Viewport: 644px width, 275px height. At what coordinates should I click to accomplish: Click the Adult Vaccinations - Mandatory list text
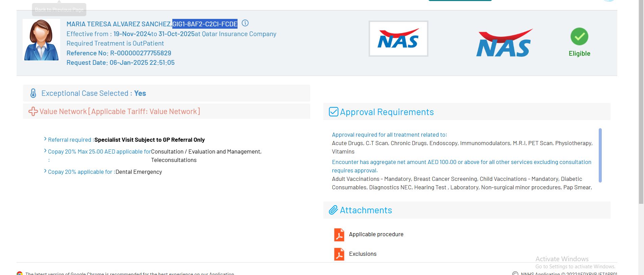[462, 183]
